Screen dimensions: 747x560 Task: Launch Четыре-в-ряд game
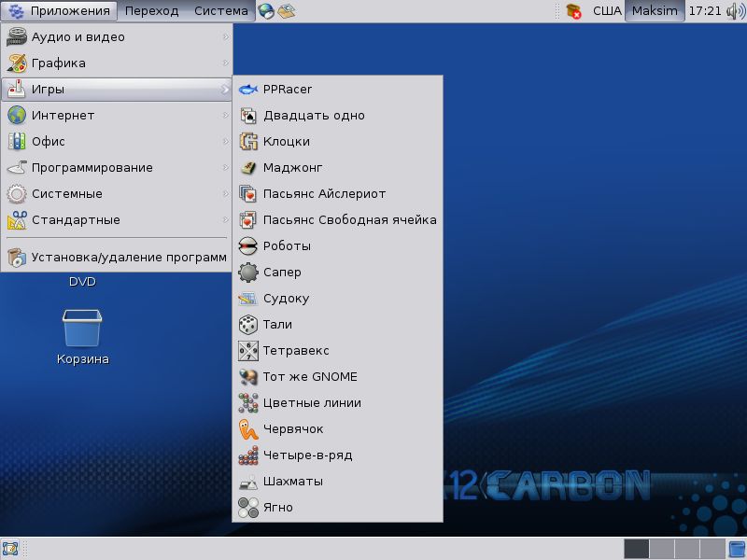(337, 455)
